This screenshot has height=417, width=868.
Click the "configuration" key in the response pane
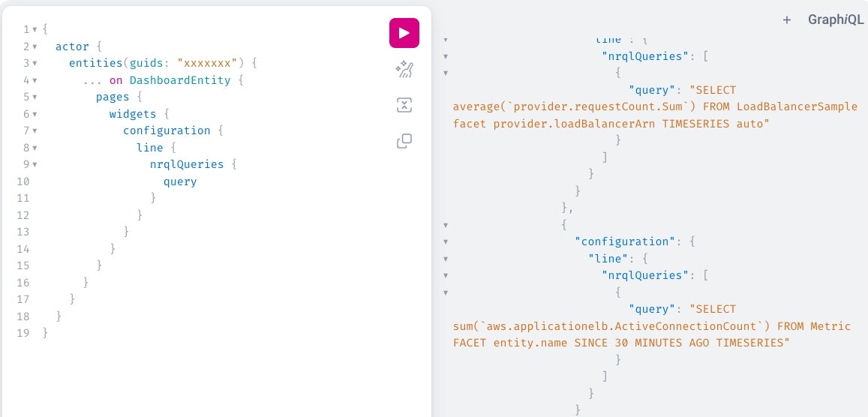click(624, 241)
